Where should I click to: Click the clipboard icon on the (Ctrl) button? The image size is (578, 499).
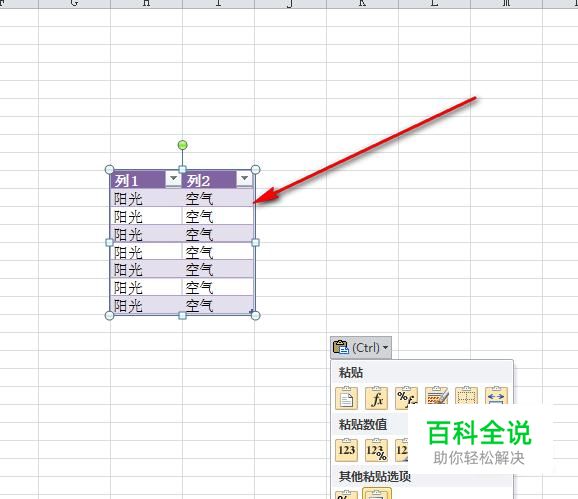(x=341, y=347)
